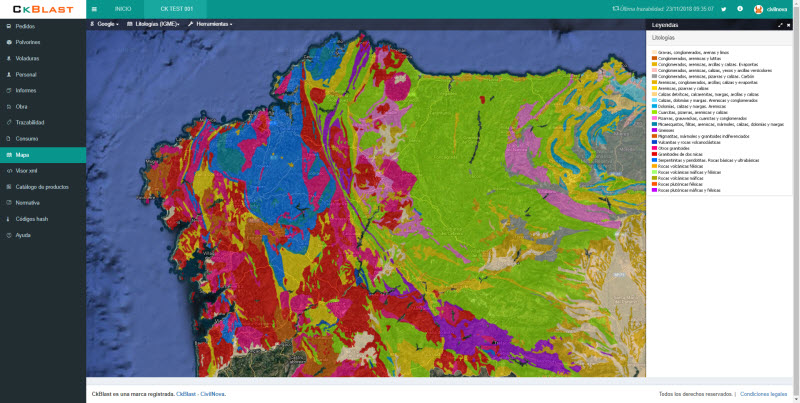Viewport: 800px width, 403px height.
Task: Click the CKBlast logo
Action: 40,9
